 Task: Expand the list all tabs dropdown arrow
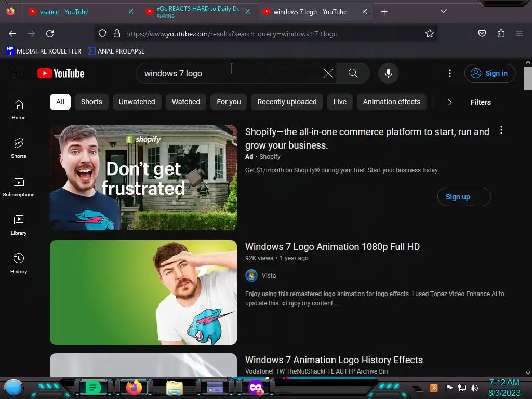(444, 11)
